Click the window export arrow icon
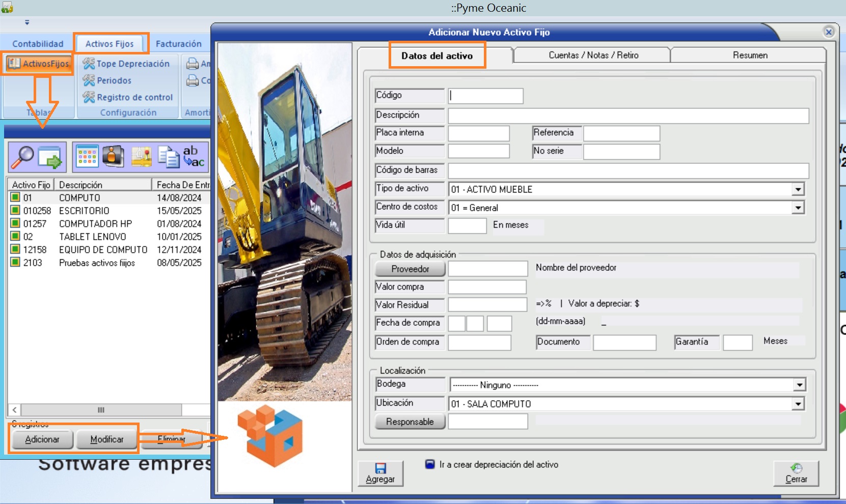The width and height of the screenshot is (846, 504). pos(50,157)
